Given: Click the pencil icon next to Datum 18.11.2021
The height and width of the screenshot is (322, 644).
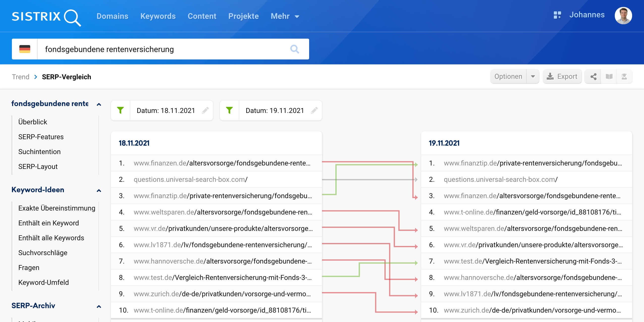Looking at the screenshot, I should [x=205, y=110].
